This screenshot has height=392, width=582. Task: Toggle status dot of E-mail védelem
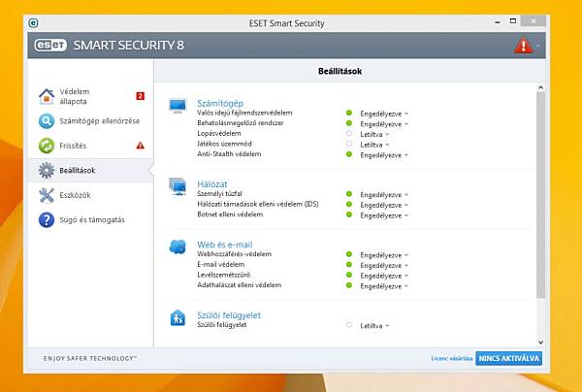pyautogui.click(x=349, y=265)
